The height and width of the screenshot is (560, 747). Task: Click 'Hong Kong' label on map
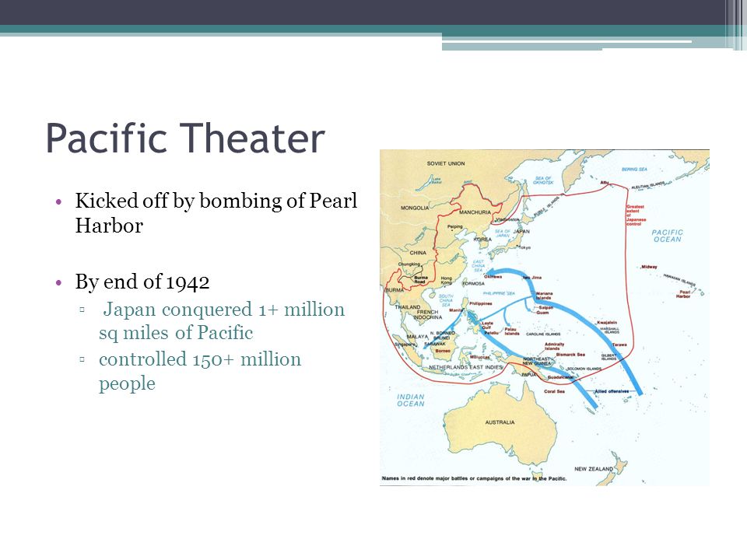447,281
